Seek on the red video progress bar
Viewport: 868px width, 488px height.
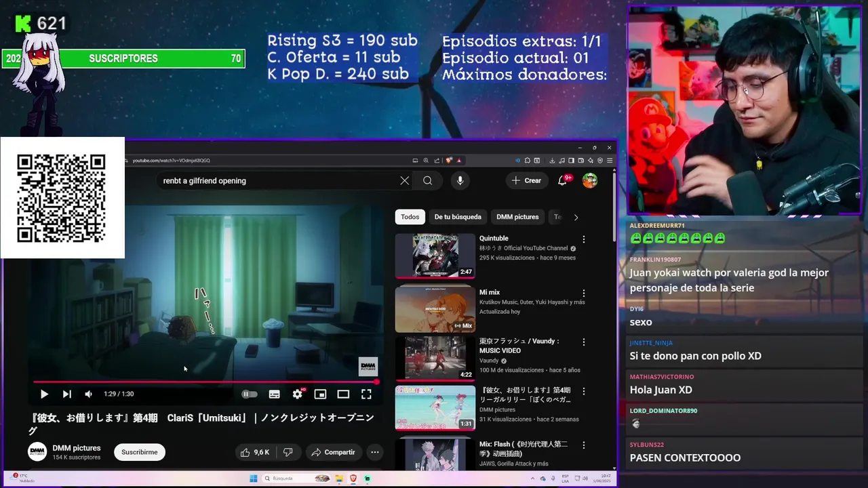[205, 382]
